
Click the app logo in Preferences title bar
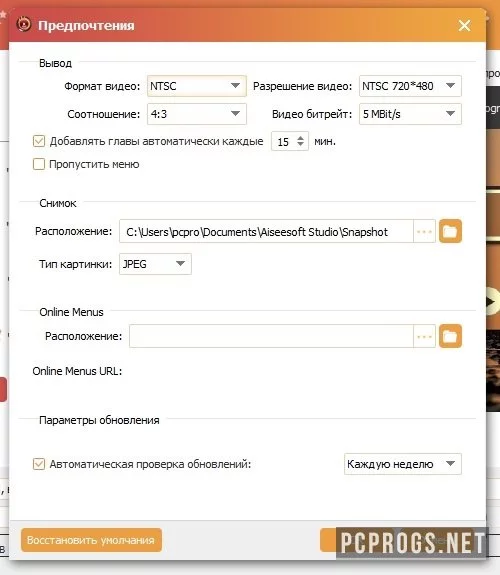point(24,25)
